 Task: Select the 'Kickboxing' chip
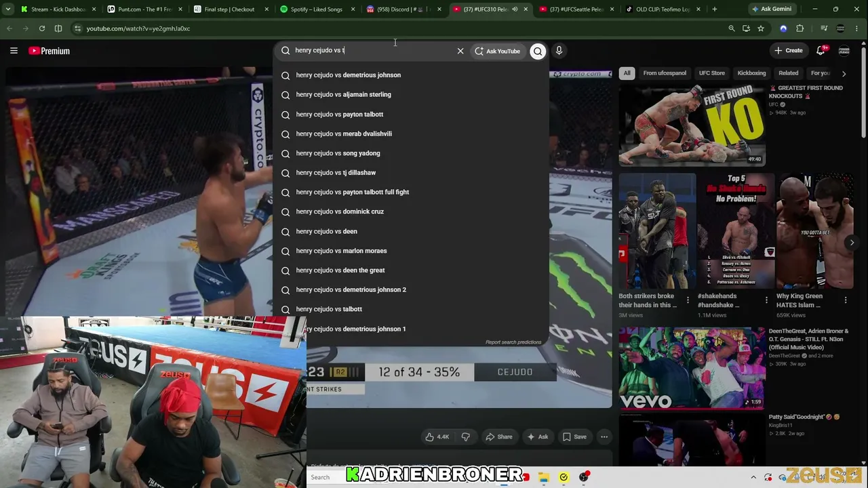[751, 73]
